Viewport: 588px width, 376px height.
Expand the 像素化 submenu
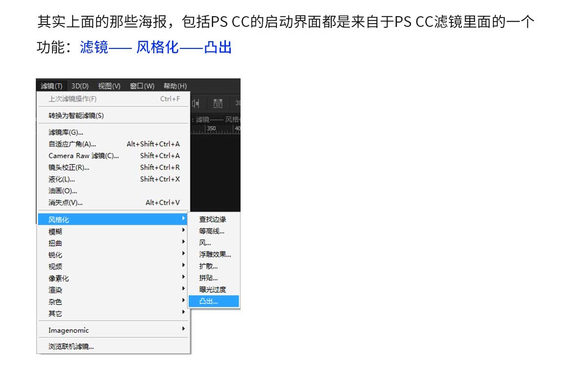point(114,278)
